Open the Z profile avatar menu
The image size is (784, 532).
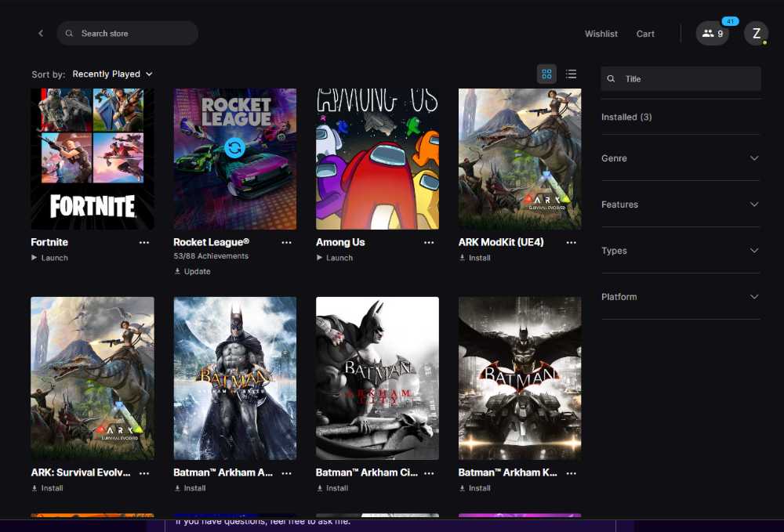click(x=756, y=34)
